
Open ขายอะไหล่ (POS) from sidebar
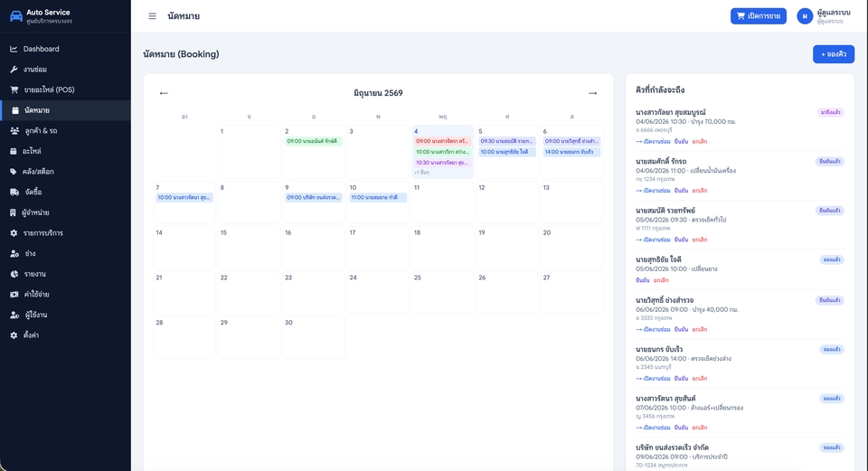tap(65, 89)
